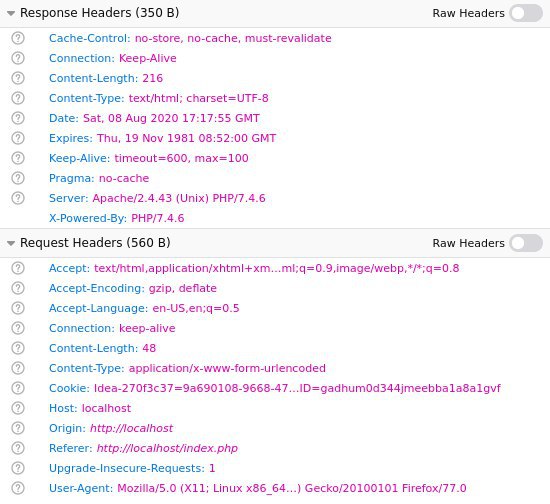Open help icon for Content-Type text/html
The height and width of the screenshot is (504, 550).
(18, 98)
